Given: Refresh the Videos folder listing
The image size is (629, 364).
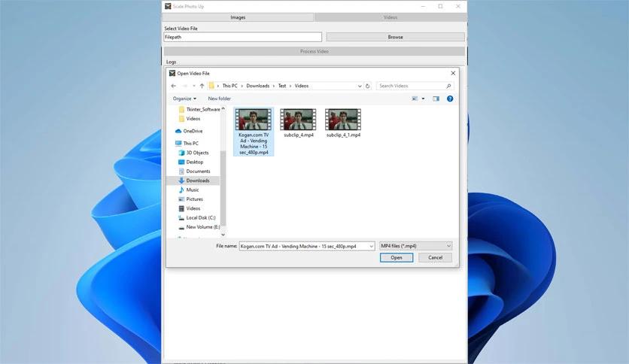Looking at the screenshot, I should 367,86.
